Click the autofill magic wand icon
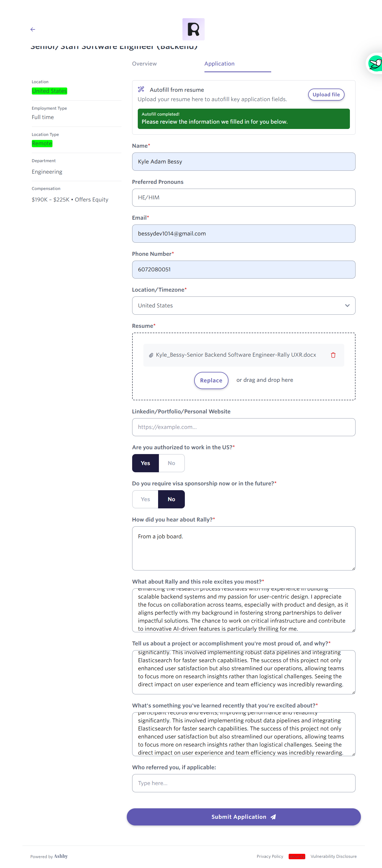382x868 pixels. click(141, 89)
